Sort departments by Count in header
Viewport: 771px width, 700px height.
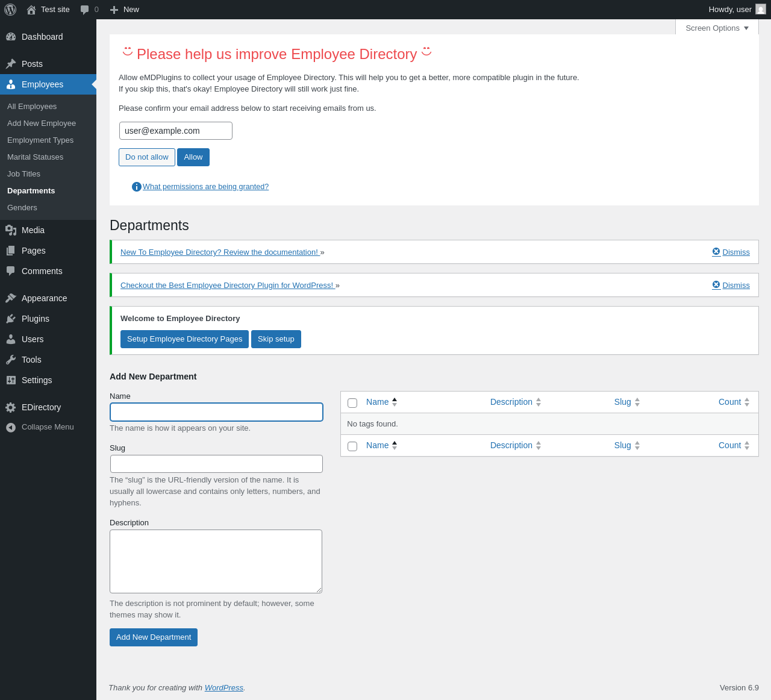734,402
